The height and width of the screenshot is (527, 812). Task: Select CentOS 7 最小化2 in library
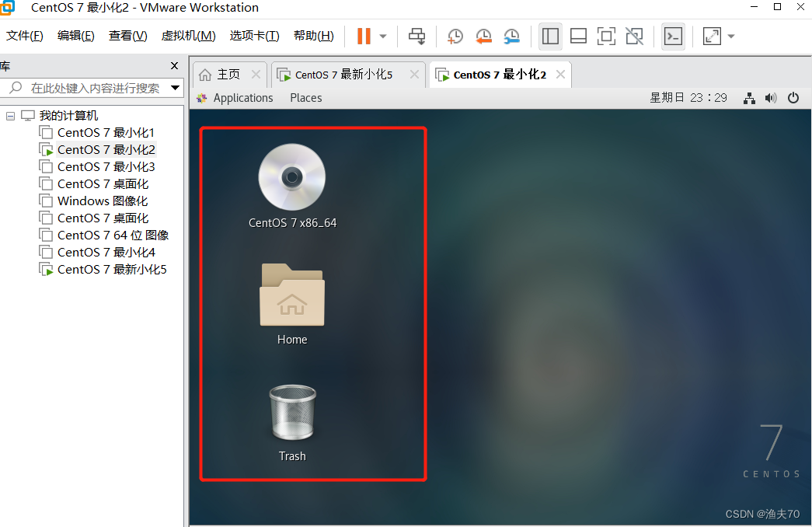tap(106, 150)
